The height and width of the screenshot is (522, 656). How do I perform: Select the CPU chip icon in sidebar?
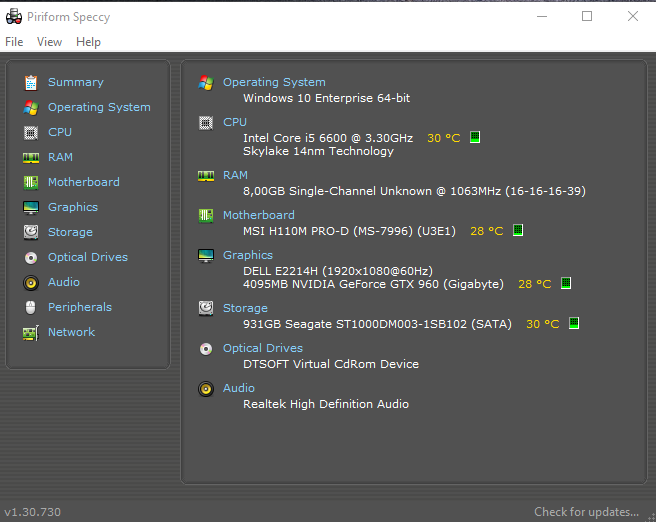(x=30, y=132)
